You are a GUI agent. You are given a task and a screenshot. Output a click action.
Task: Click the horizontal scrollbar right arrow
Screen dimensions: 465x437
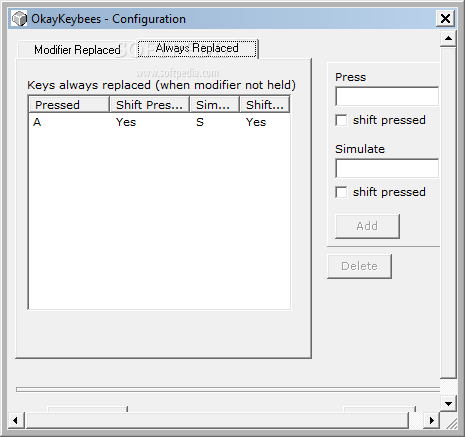click(x=432, y=420)
